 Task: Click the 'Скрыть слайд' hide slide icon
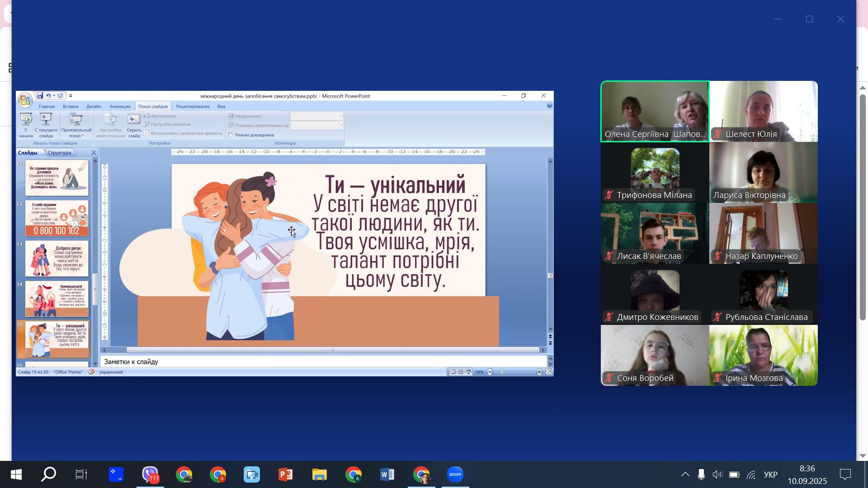click(134, 120)
